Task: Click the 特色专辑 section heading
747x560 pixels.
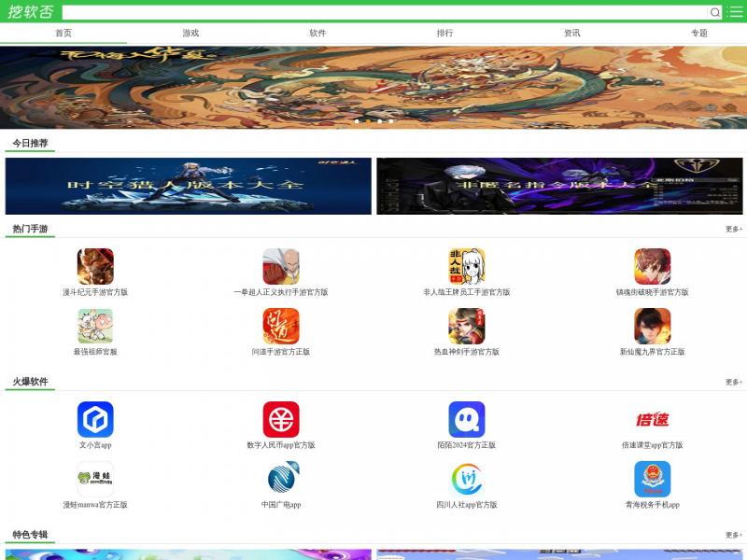Action: tap(30, 535)
